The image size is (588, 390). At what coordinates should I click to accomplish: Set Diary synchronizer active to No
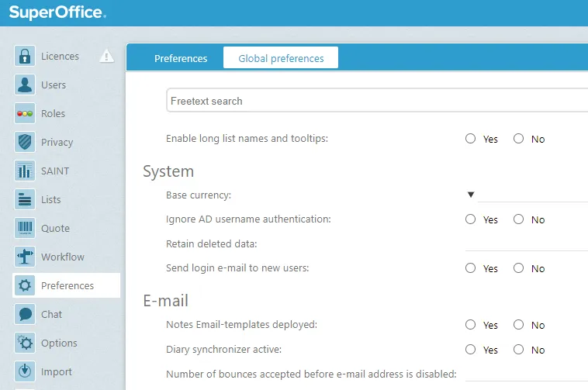pyautogui.click(x=518, y=350)
